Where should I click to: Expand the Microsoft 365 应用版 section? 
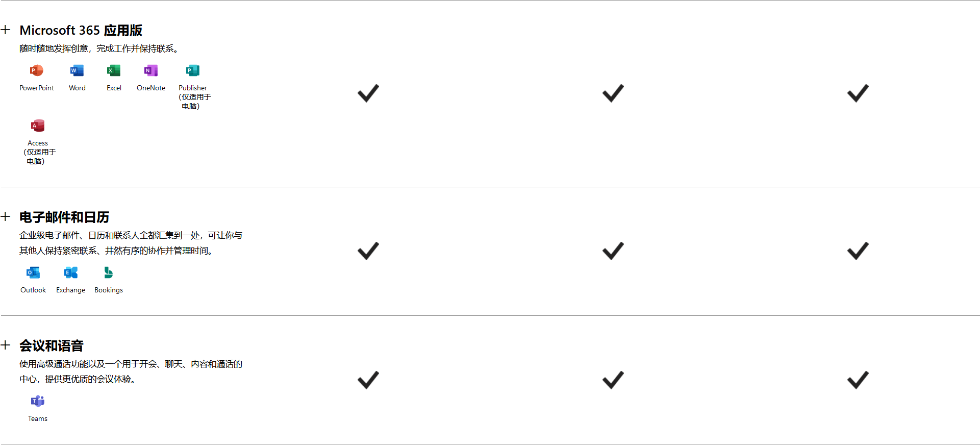click(x=6, y=30)
